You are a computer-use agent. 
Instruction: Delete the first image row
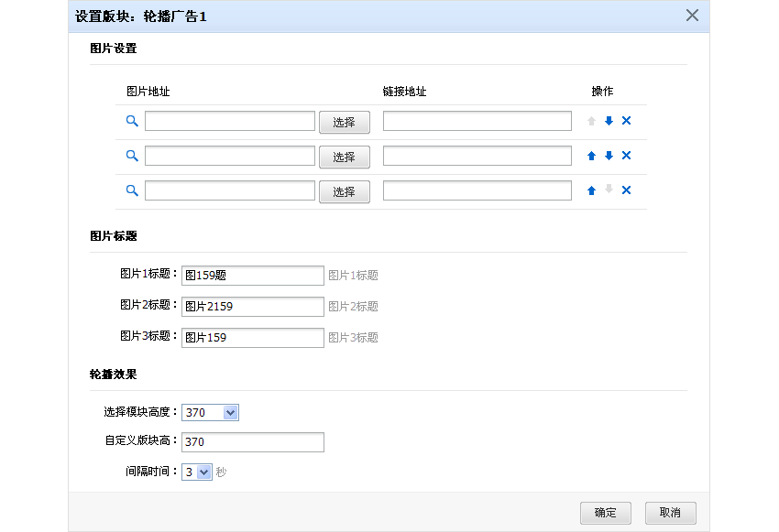pos(626,121)
